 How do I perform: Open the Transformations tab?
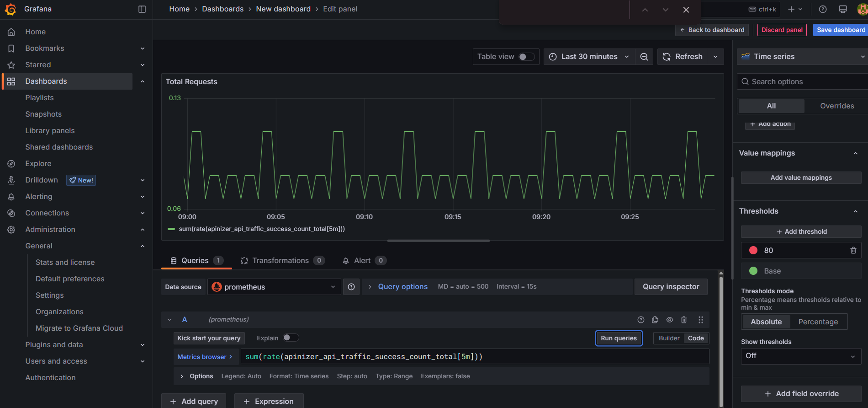click(x=283, y=261)
